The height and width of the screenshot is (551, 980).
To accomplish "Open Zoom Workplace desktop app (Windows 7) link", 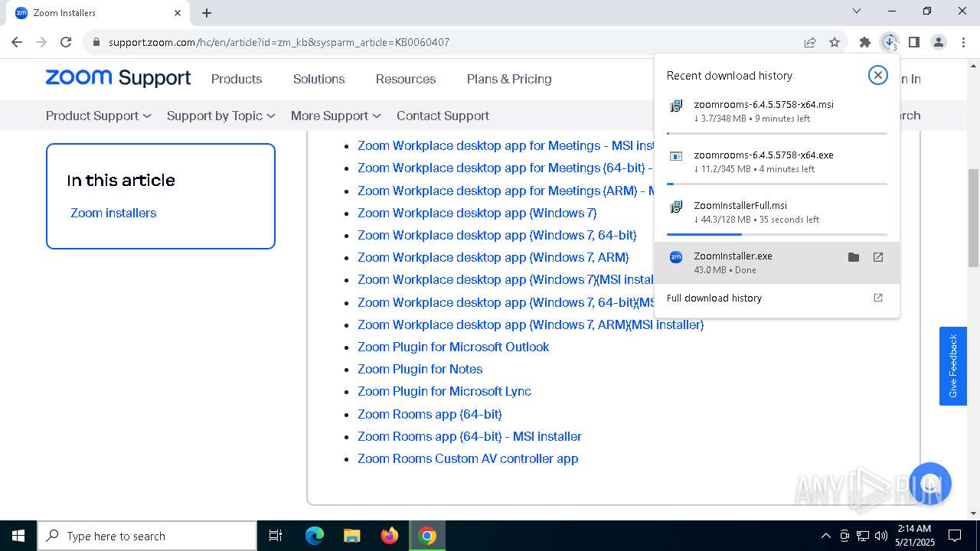I will [477, 213].
